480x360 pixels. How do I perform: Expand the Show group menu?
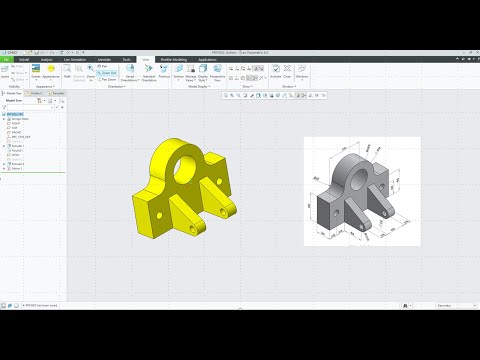point(247,87)
